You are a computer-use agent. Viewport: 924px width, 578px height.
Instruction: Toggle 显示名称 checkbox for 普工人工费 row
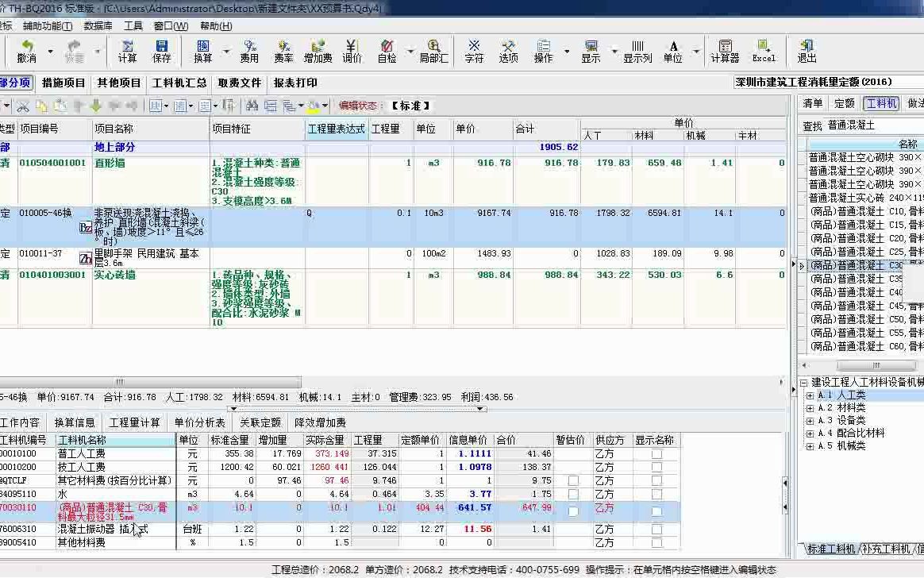[x=656, y=454]
